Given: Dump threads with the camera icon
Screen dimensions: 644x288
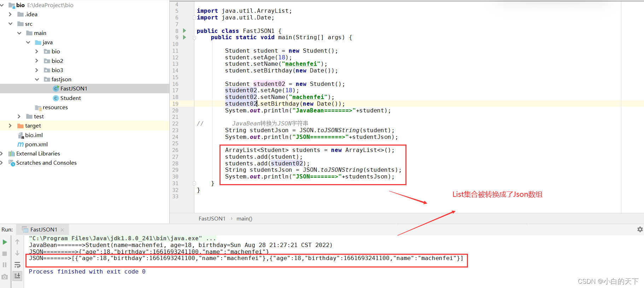Looking at the screenshot, I should [x=5, y=277].
